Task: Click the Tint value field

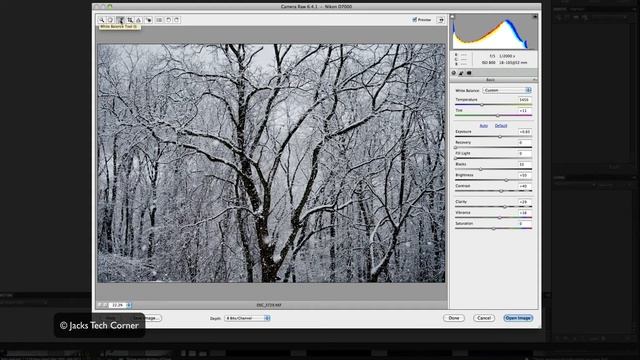Action: [524, 110]
